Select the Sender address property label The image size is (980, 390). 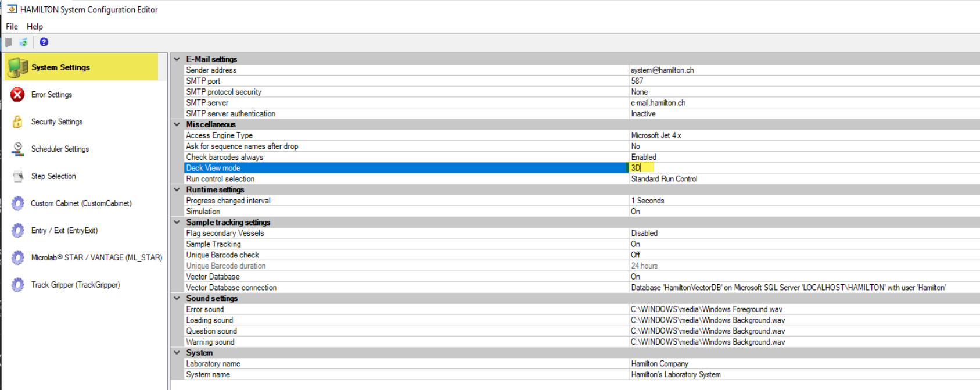(211, 70)
